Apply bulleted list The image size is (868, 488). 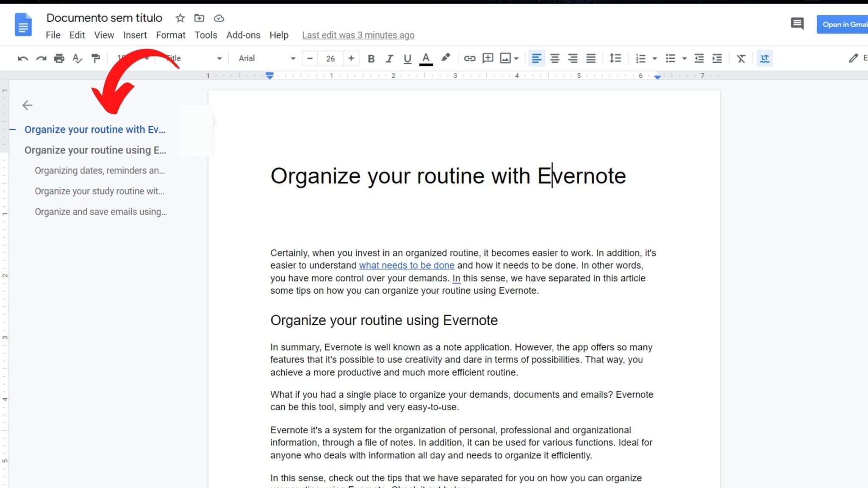pyautogui.click(x=670, y=58)
